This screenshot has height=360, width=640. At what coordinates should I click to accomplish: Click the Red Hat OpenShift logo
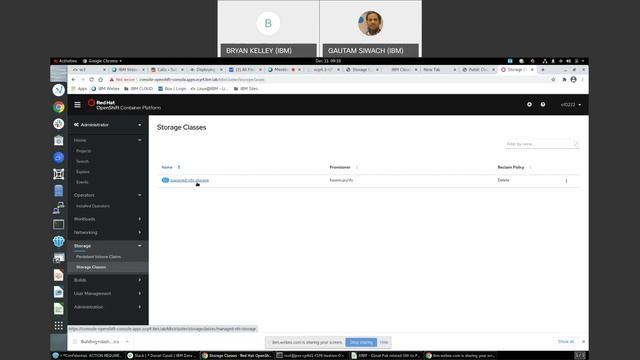tap(124, 105)
